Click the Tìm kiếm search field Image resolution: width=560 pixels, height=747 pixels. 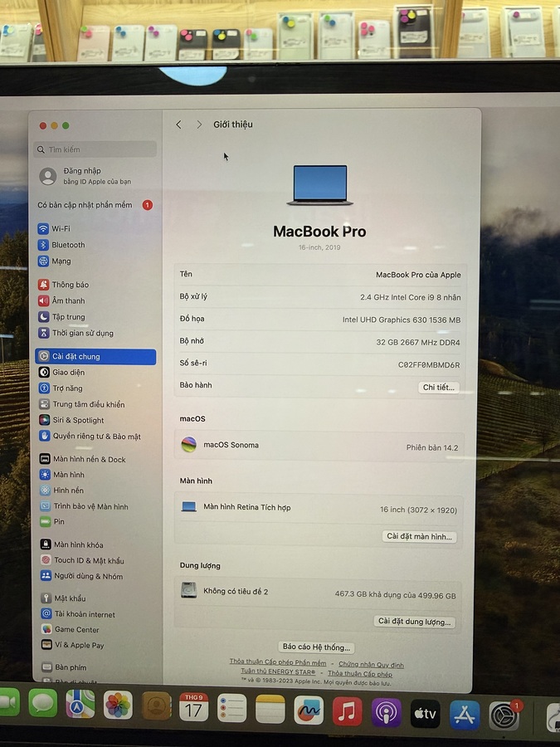coord(95,149)
